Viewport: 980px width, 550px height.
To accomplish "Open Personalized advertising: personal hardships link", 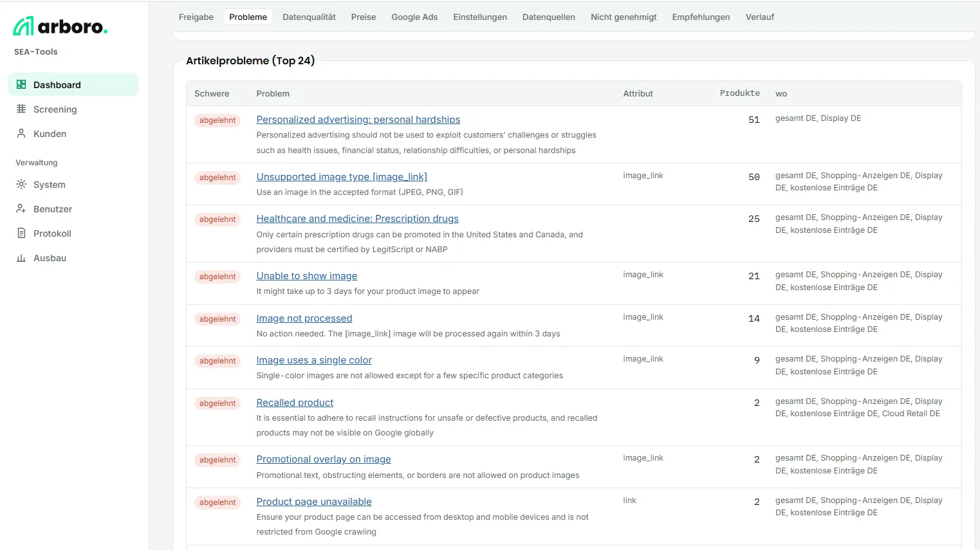I will tap(358, 119).
